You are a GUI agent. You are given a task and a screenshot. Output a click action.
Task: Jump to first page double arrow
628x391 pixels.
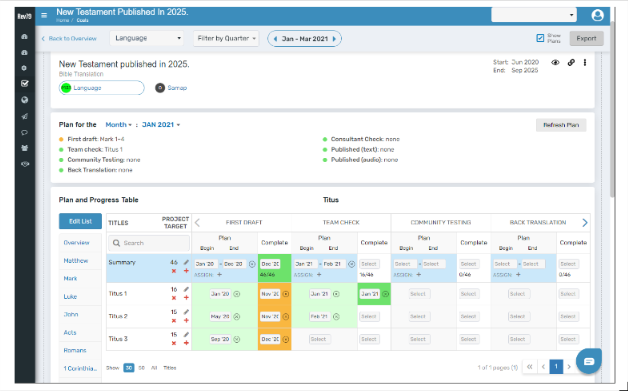point(529,367)
